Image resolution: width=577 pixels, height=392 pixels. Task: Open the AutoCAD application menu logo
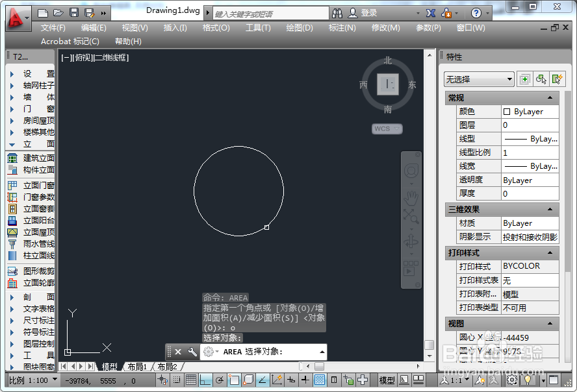pyautogui.click(x=18, y=18)
